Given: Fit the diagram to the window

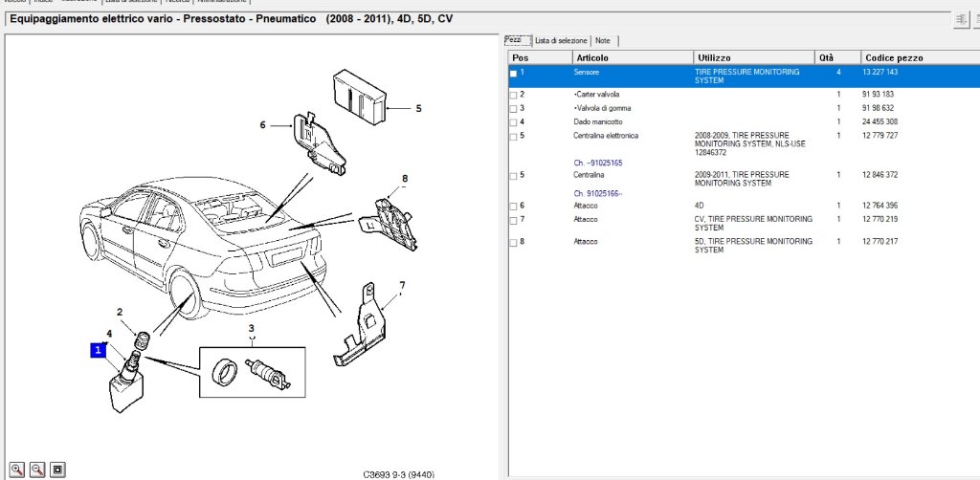Looking at the screenshot, I should tap(58, 469).
